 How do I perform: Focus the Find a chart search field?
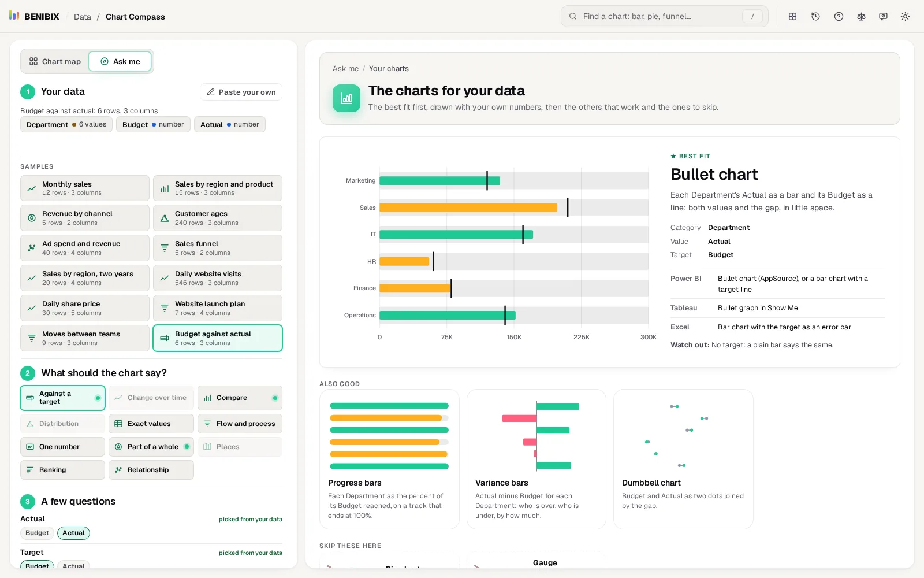(664, 16)
